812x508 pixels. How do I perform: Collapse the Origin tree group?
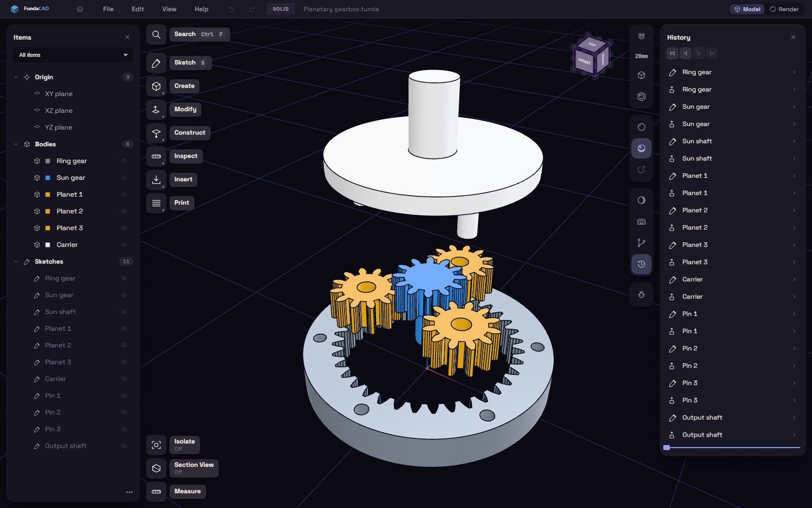(x=16, y=77)
